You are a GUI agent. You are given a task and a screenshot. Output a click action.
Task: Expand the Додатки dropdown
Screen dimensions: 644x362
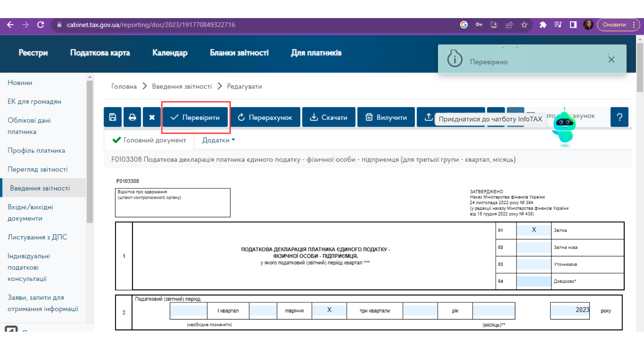pos(218,140)
